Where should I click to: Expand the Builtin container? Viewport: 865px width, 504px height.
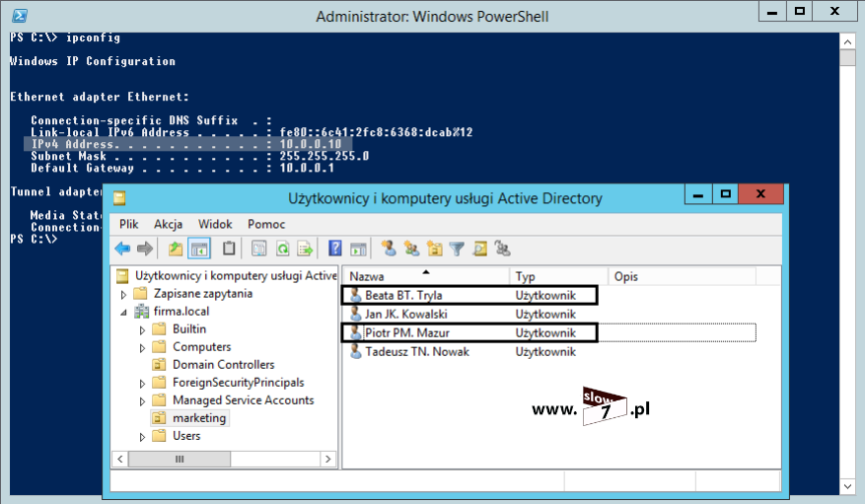142,330
